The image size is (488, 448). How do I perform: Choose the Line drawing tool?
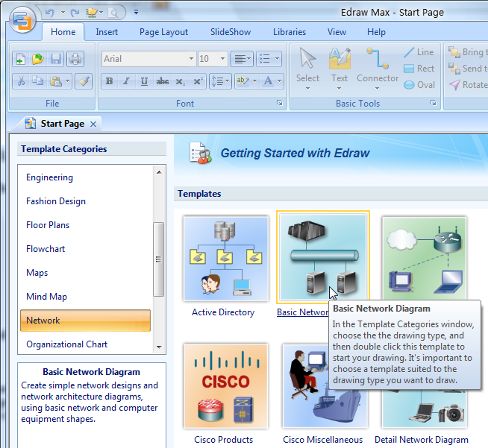coord(419,52)
